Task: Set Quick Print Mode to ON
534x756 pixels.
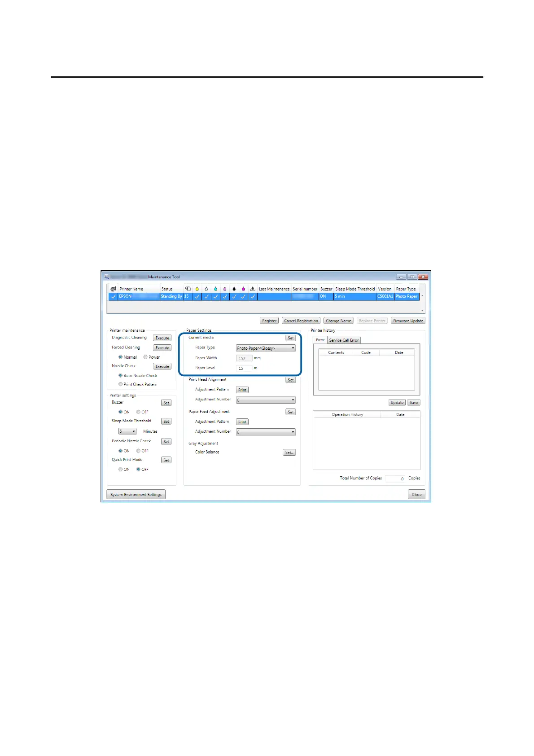Action: point(120,469)
